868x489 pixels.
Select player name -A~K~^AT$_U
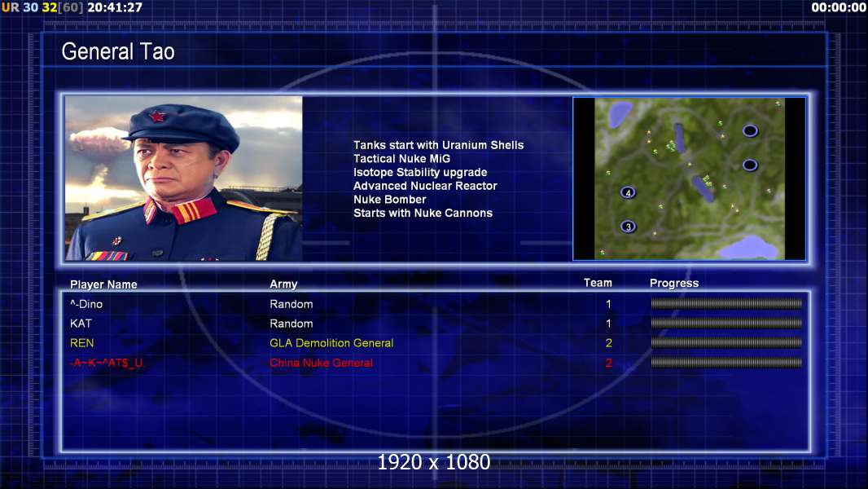[x=107, y=363]
